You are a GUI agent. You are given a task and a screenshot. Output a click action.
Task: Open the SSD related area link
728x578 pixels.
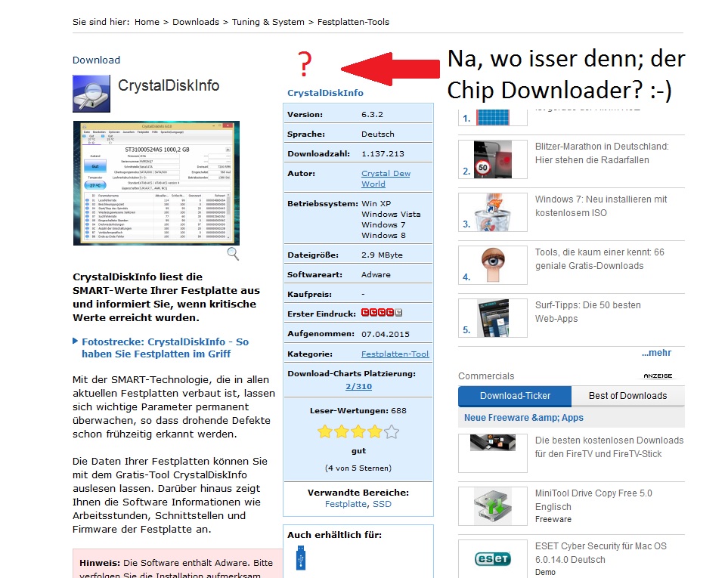point(382,504)
